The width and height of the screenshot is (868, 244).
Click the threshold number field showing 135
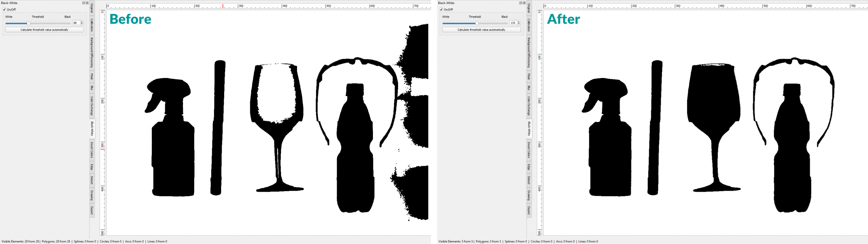(x=513, y=23)
